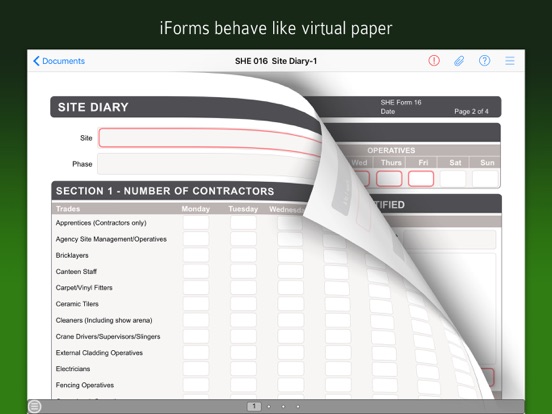
Task: Open help question mark icon
Action: point(484,61)
